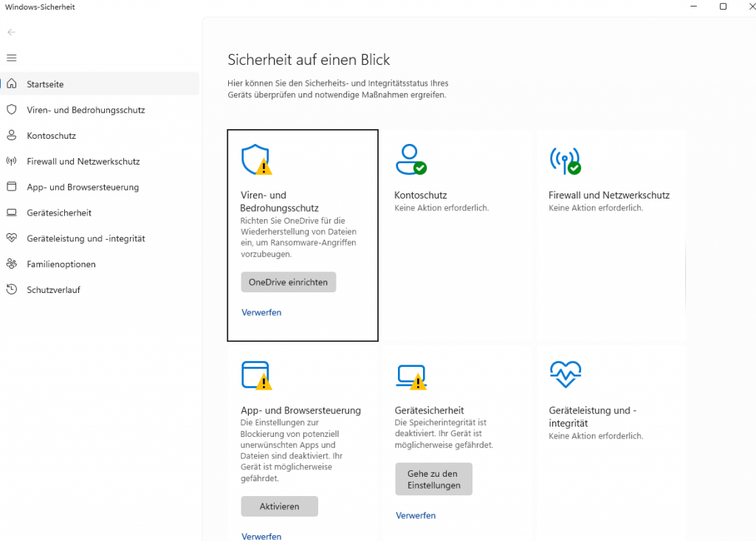
Task: Click Verwerfen under OneDrive einrichten
Action: 261,313
